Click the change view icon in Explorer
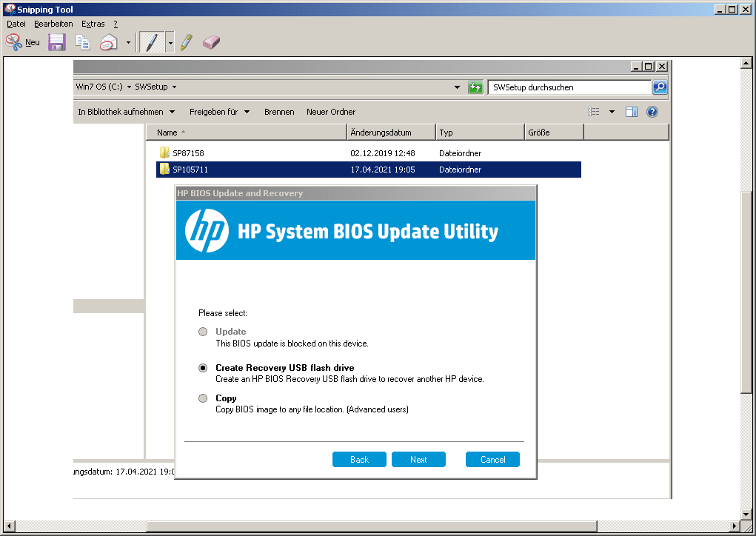Screen dimensions: 756x536 pos(594,112)
